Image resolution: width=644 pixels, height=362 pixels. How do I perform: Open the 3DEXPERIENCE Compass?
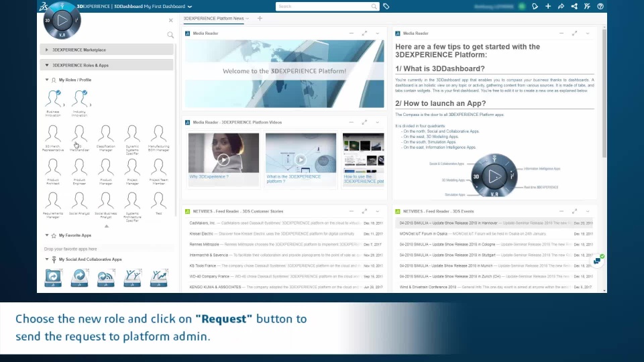[x=62, y=21]
